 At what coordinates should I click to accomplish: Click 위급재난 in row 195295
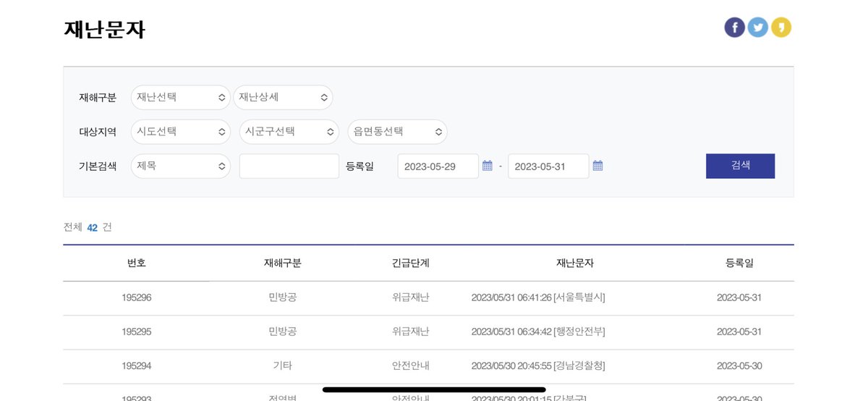pos(411,332)
